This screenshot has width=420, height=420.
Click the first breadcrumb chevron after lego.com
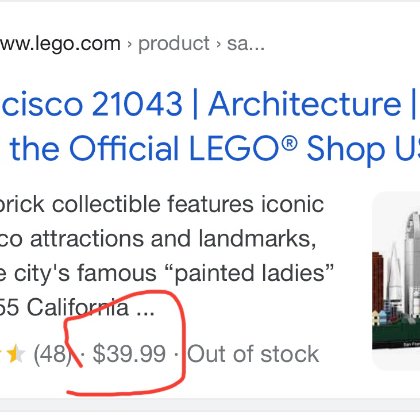pyautogui.click(x=129, y=44)
